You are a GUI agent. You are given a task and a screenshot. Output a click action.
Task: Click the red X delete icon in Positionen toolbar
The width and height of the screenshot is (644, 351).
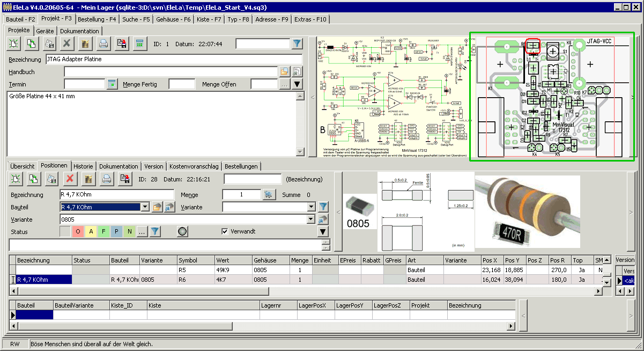pyautogui.click(x=69, y=179)
